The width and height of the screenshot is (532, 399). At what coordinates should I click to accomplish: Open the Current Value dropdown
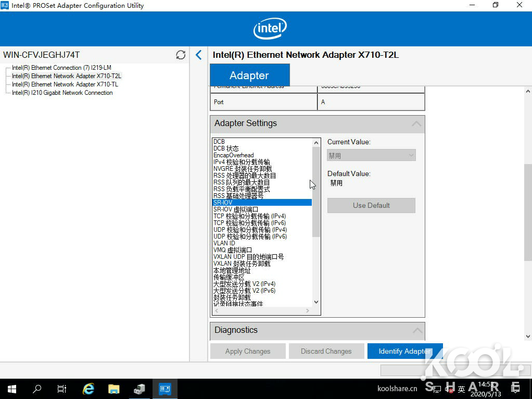pyautogui.click(x=371, y=156)
